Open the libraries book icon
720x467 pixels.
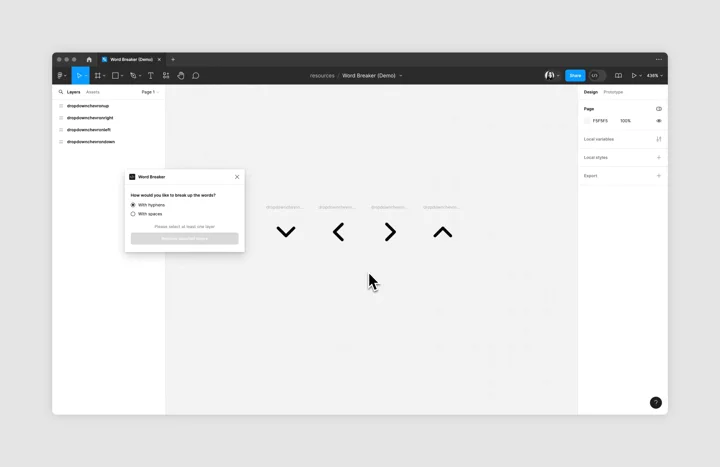(x=619, y=76)
